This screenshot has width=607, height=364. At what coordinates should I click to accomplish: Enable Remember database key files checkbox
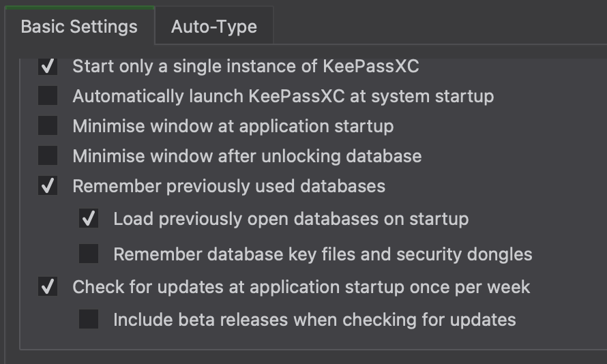pos(89,254)
